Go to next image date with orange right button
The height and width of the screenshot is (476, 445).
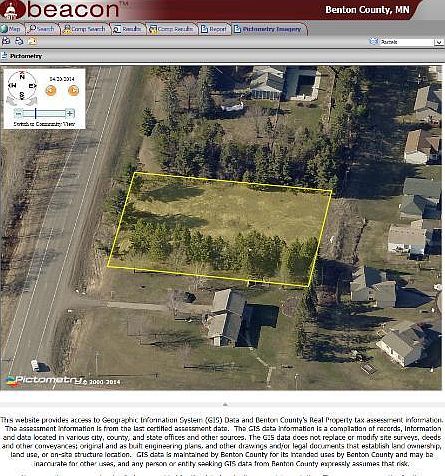(x=73, y=90)
